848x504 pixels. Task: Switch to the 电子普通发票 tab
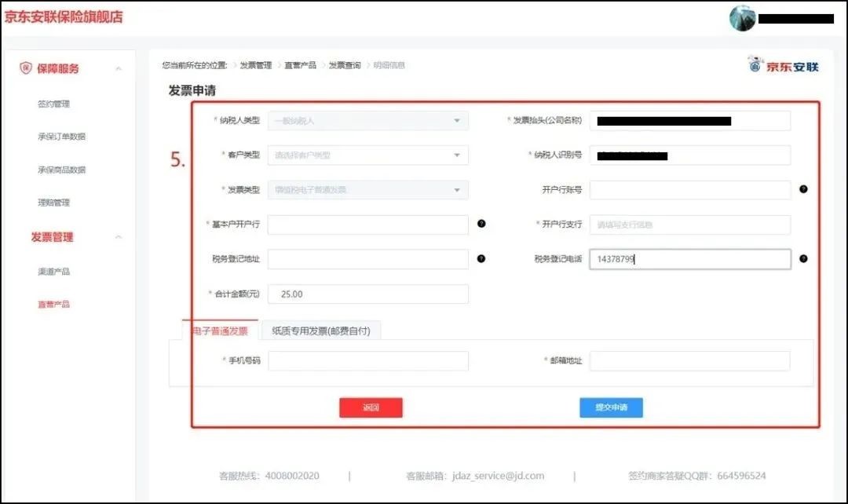(220, 331)
